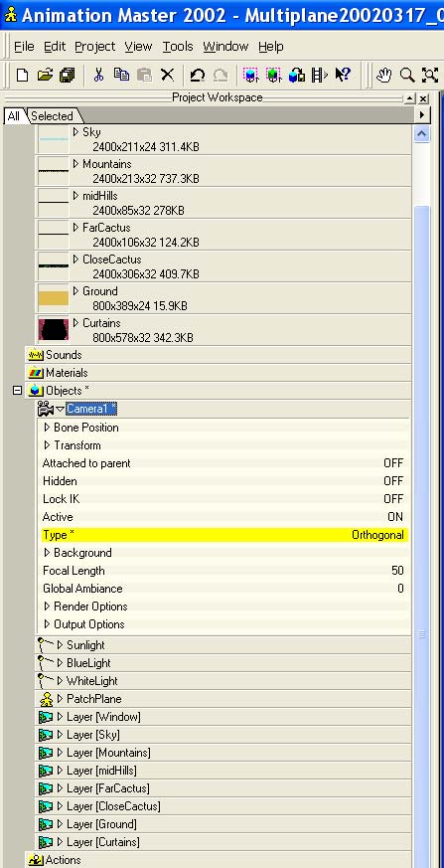This screenshot has width=444, height=868.
Task: Click the New file toolbar icon
Action: click(x=22, y=75)
